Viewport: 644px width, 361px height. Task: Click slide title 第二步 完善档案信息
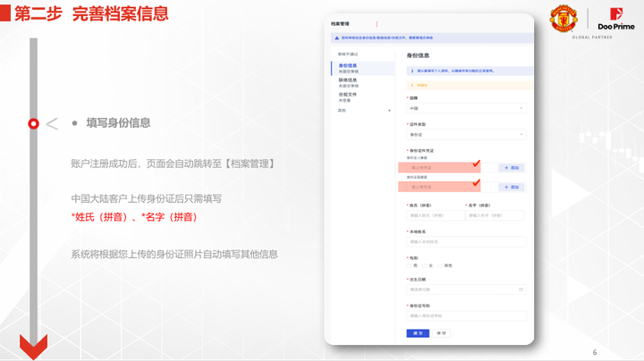[91, 13]
